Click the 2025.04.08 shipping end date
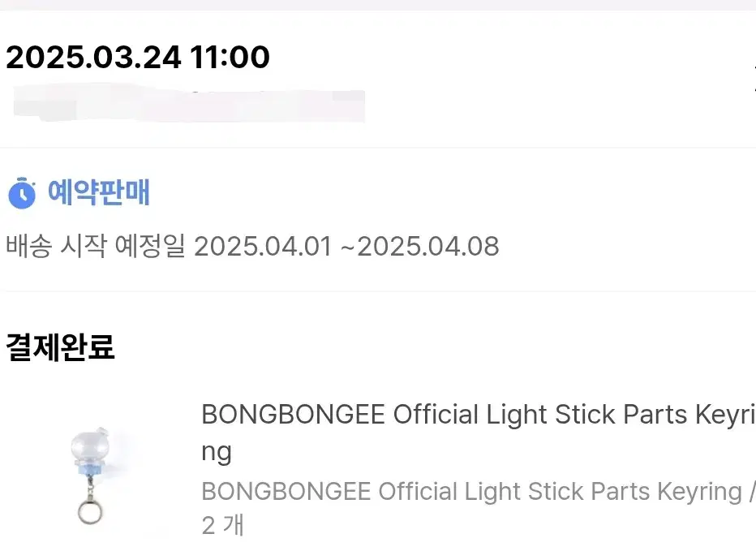 pos(428,247)
